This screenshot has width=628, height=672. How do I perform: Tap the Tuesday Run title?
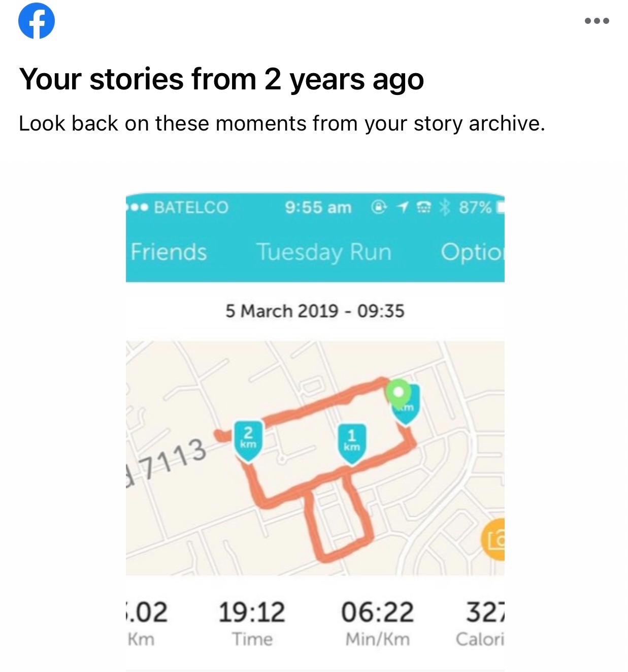pyautogui.click(x=324, y=252)
